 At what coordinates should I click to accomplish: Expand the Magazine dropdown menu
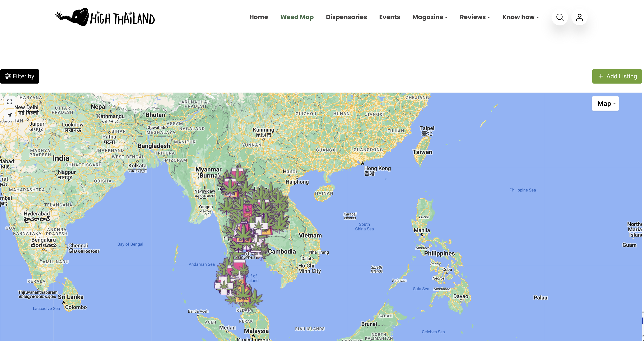[x=430, y=17]
